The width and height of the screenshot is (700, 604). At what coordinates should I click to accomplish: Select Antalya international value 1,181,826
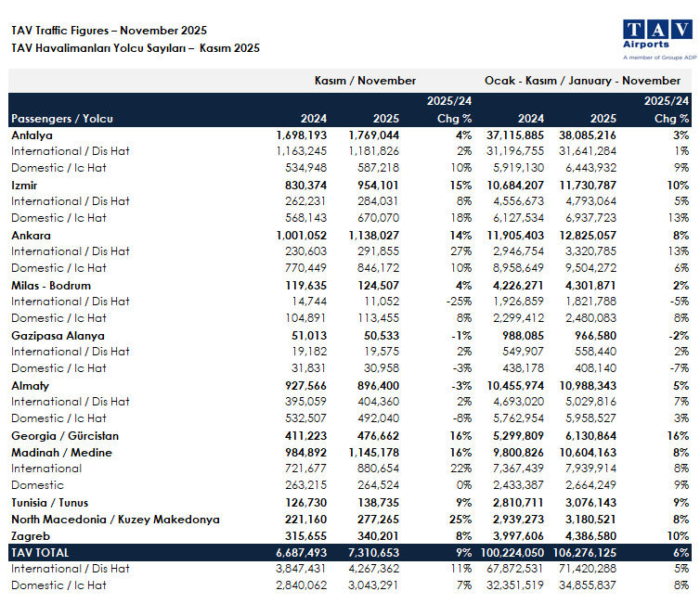373,151
